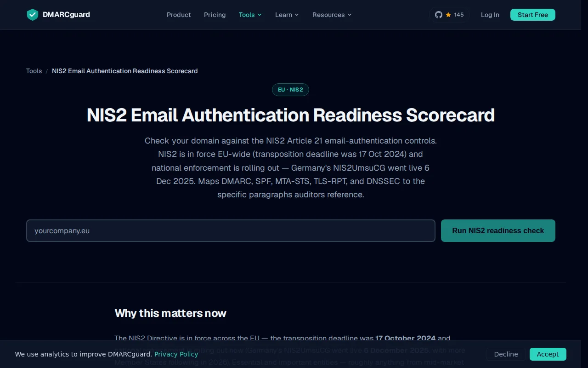Accept analytics cookies
Viewport: 588px width, 368px height.
[548, 354]
